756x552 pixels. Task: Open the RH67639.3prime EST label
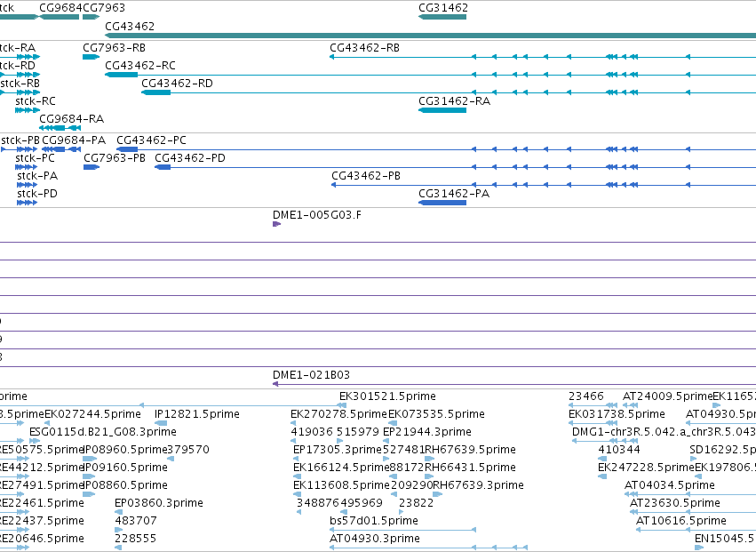tap(479, 486)
